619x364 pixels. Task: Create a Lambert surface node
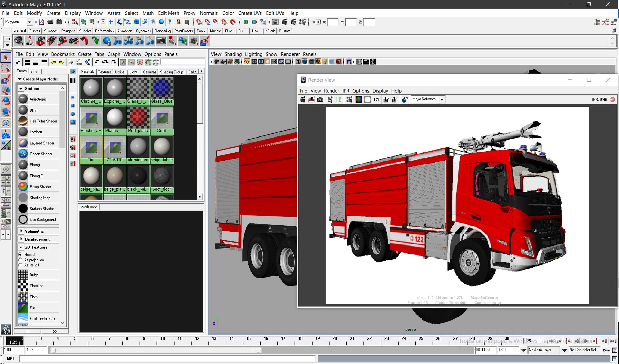pos(38,132)
